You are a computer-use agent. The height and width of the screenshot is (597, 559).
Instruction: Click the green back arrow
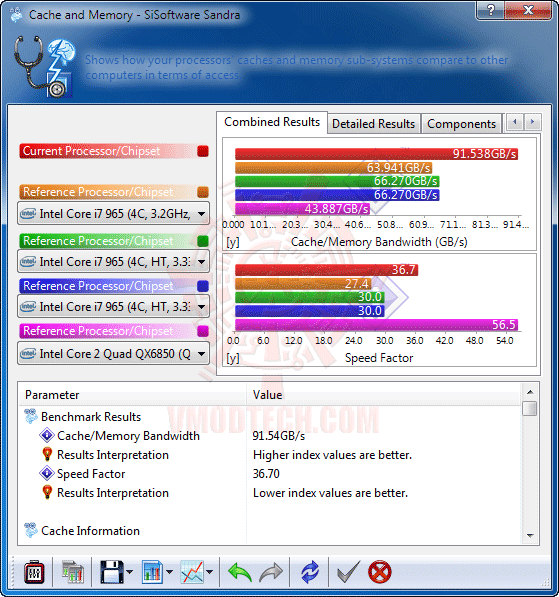[x=240, y=572]
